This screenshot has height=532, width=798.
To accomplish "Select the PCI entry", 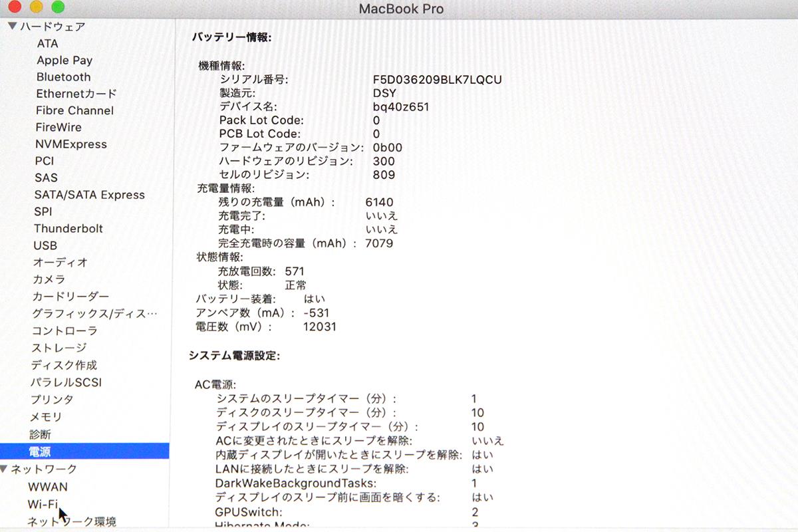I will point(45,161).
